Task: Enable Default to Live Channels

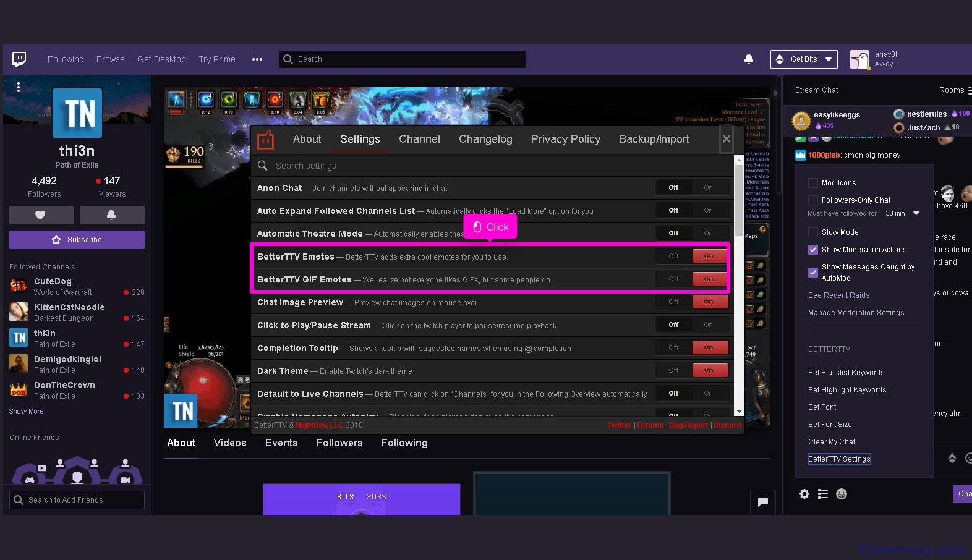Action: coord(709,393)
